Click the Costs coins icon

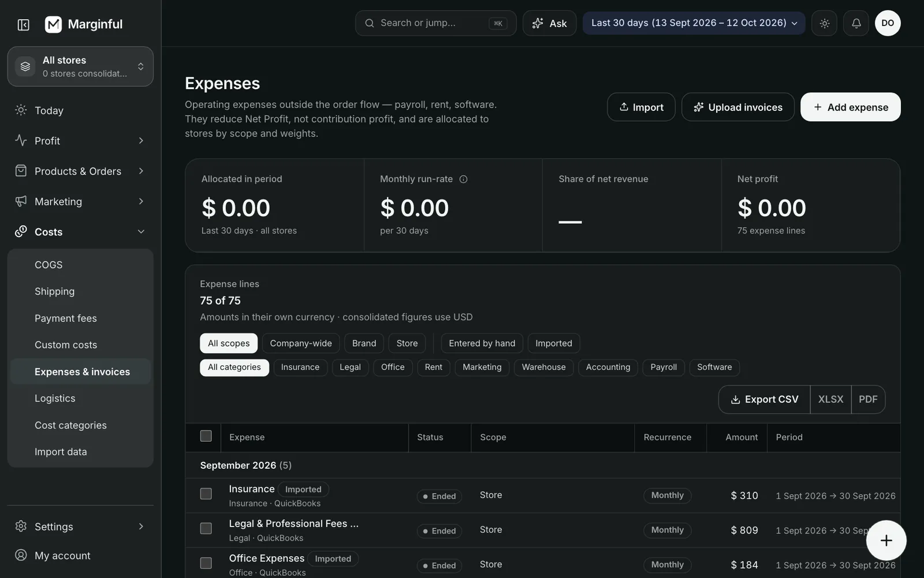coord(21,231)
